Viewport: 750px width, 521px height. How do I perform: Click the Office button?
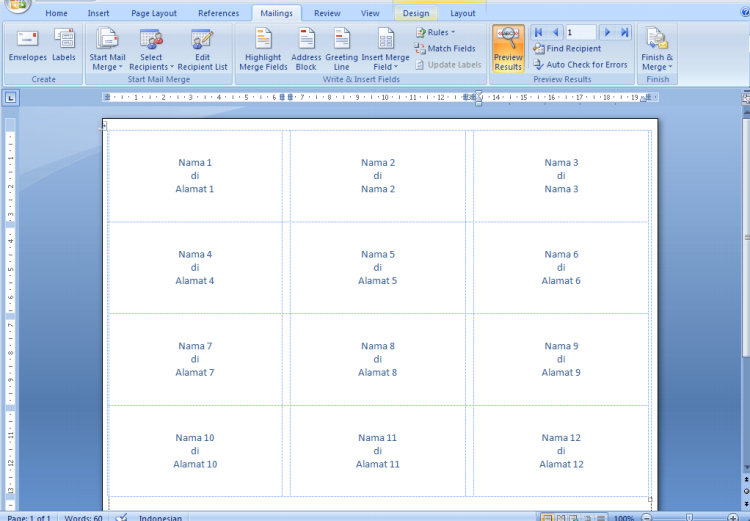pyautogui.click(x=18, y=5)
